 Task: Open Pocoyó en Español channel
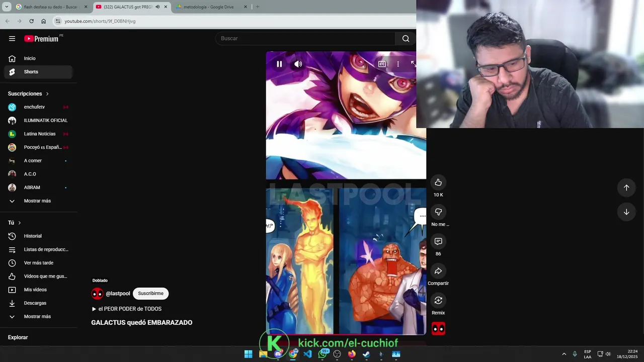38,147
